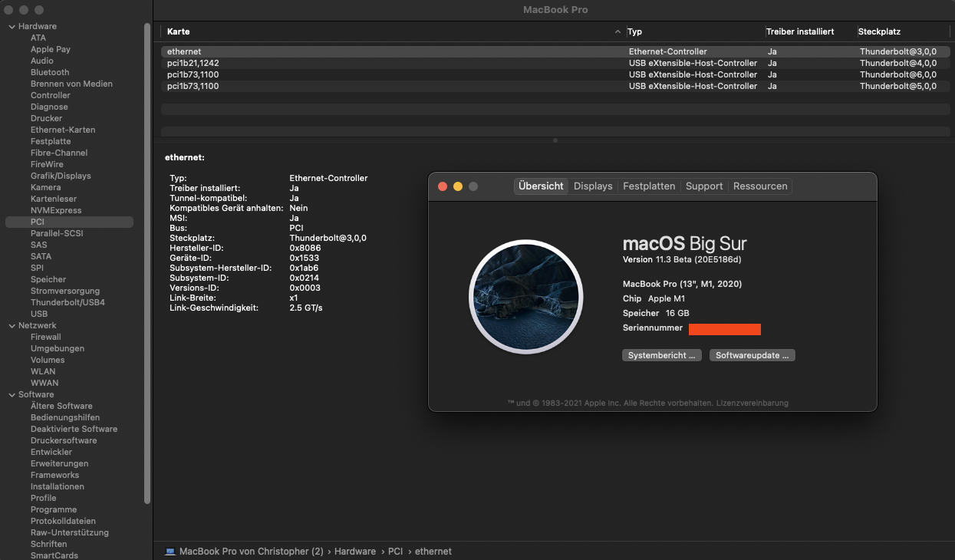Select Deaktivierte Software item
This screenshot has height=560, width=955.
[x=74, y=429]
